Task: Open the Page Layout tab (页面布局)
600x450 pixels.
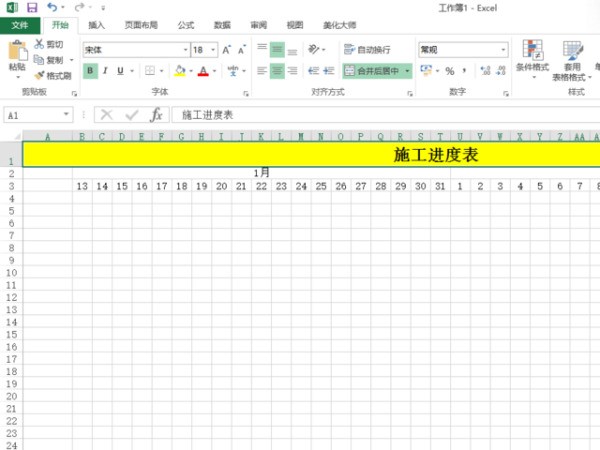Action: (x=140, y=24)
